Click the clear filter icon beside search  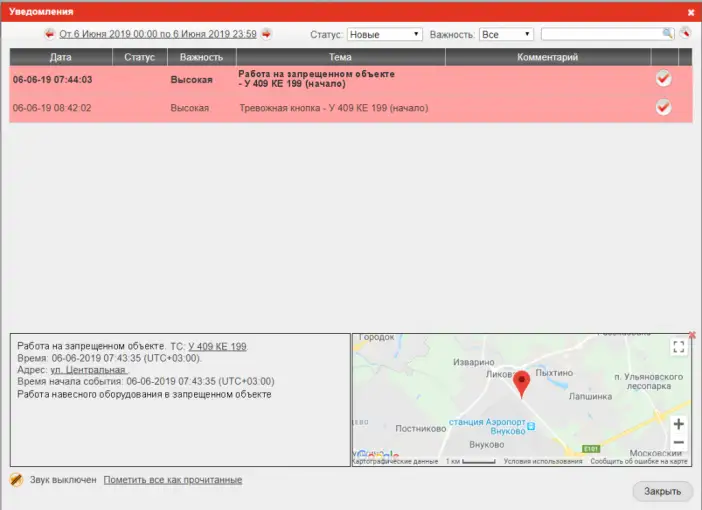coord(685,33)
